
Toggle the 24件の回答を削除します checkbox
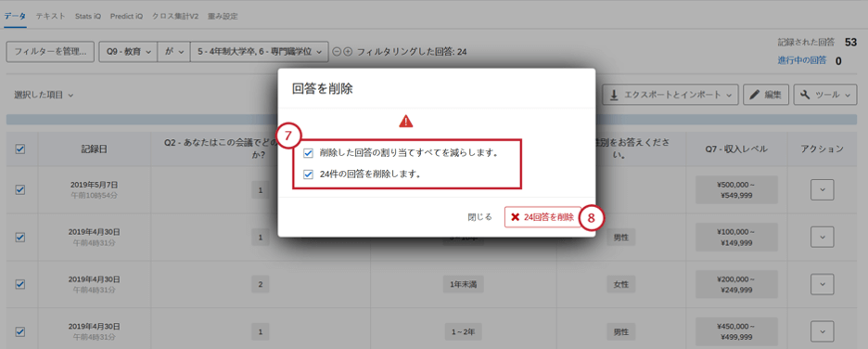(308, 174)
